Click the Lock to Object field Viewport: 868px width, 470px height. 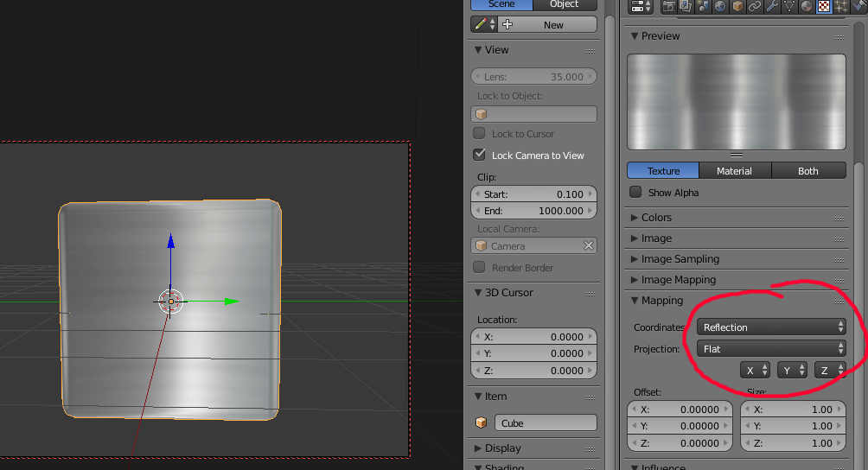[x=533, y=114]
